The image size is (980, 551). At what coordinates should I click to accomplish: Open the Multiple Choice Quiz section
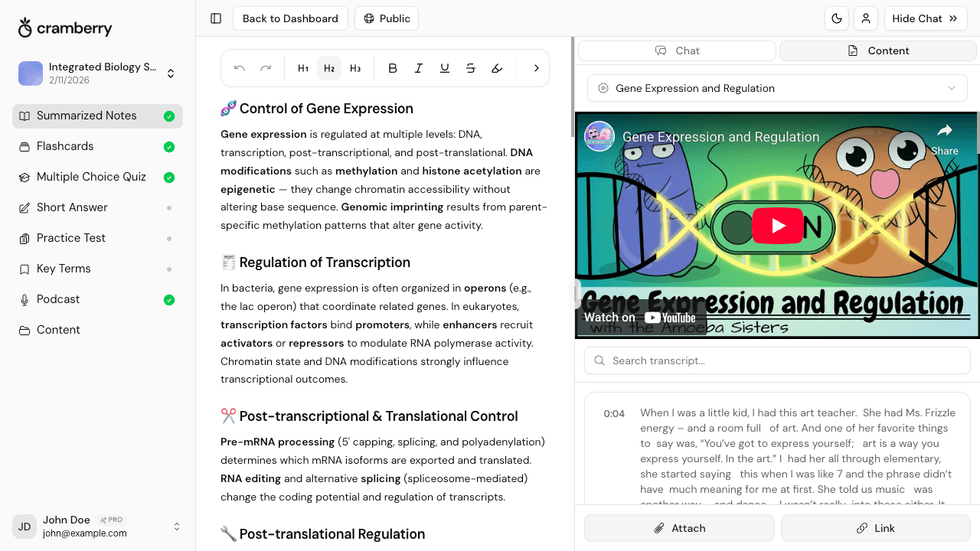point(90,177)
